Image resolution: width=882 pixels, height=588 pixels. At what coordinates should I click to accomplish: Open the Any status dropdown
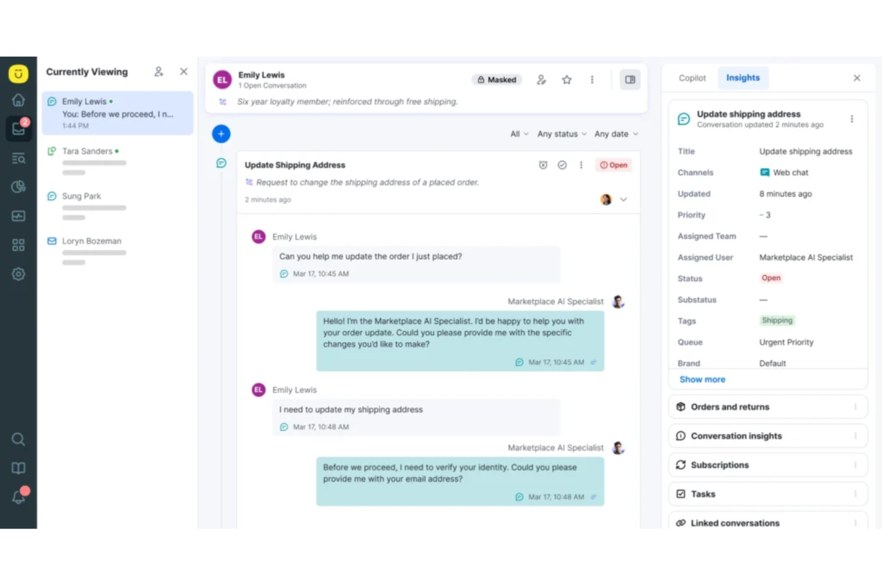[561, 134]
